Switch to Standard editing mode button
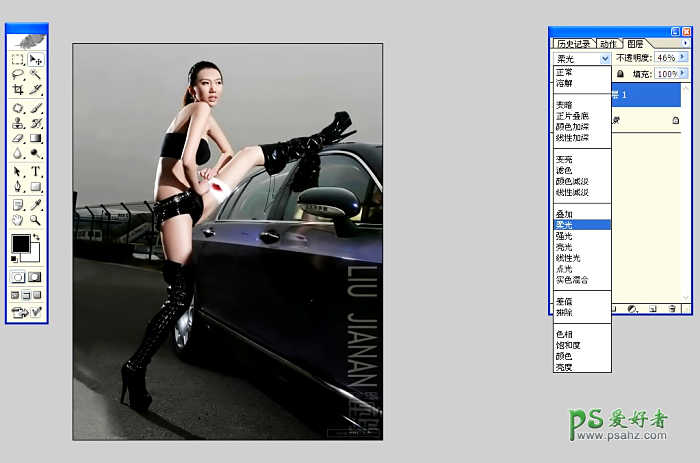The width and height of the screenshot is (700, 463). click(x=18, y=277)
